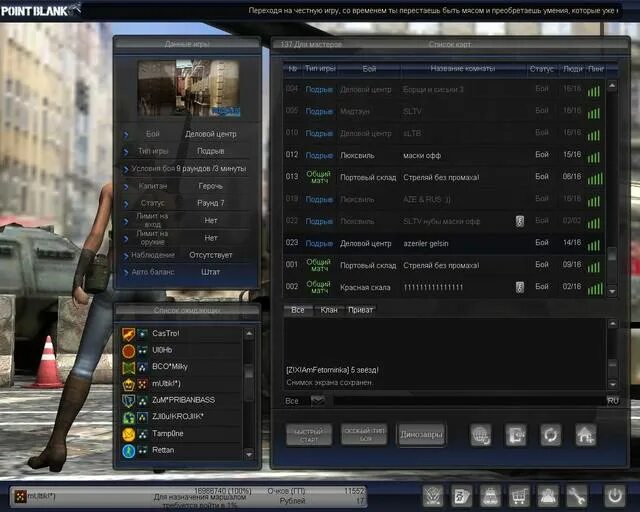Open the shop cart icon
The height and width of the screenshot is (512, 640).
(x=519, y=496)
